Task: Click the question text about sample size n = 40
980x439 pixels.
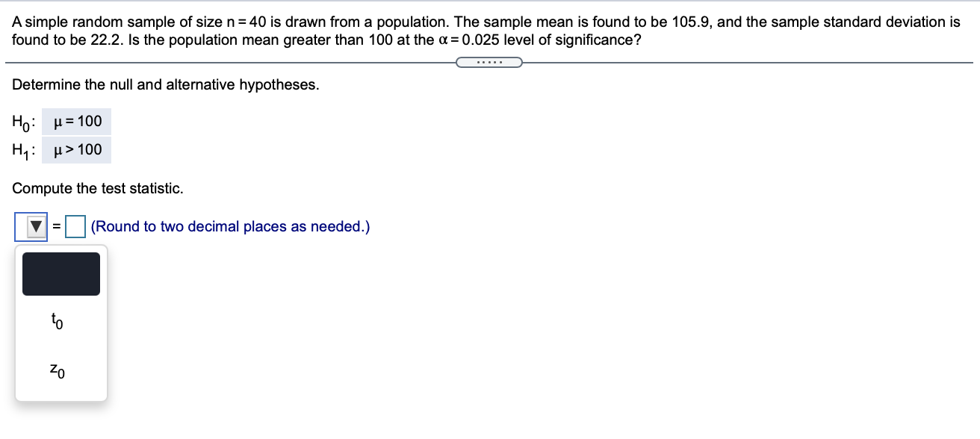Action: (x=486, y=22)
